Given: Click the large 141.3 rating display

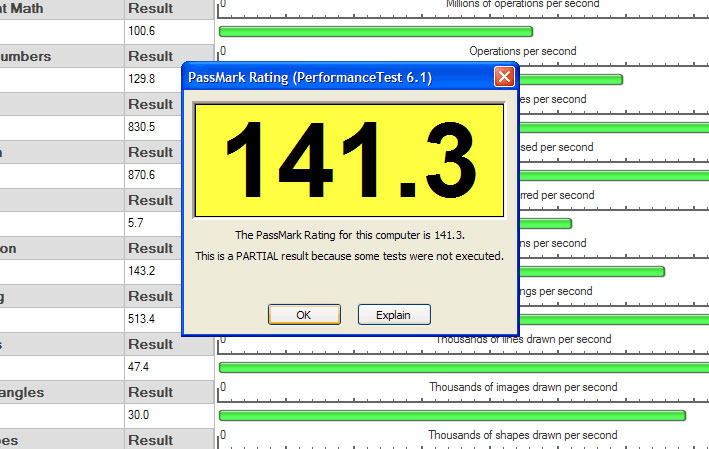Looking at the screenshot, I should tap(349, 161).
